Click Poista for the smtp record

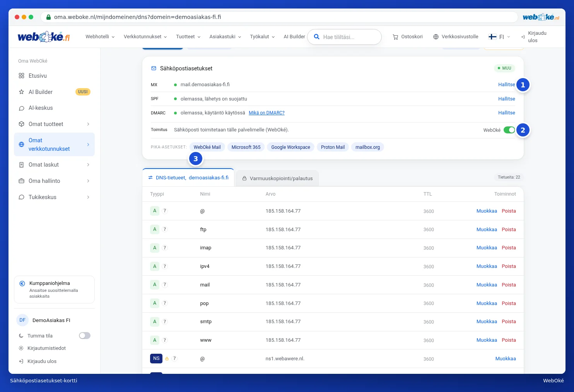pyautogui.click(x=509, y=322)
